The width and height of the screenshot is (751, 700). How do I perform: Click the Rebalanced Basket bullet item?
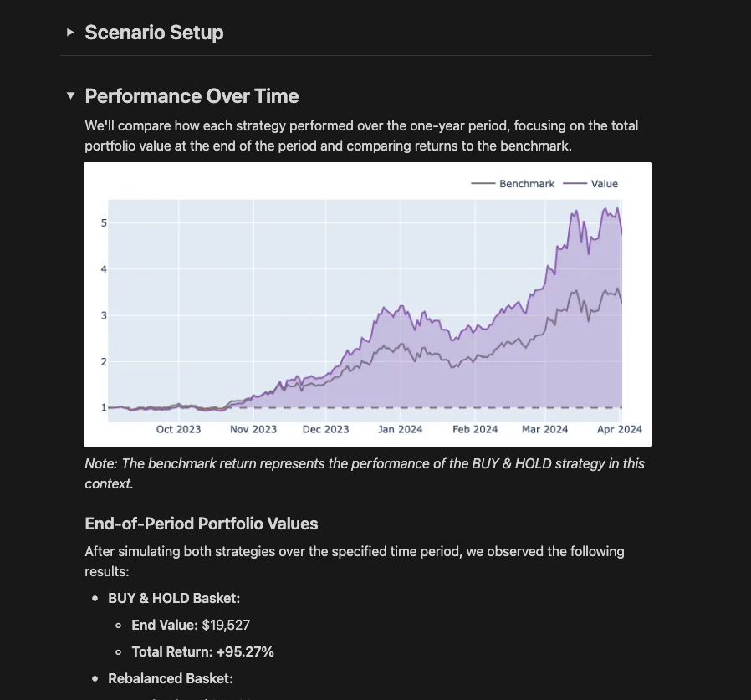pyautogui.click(x=170, y=678)
